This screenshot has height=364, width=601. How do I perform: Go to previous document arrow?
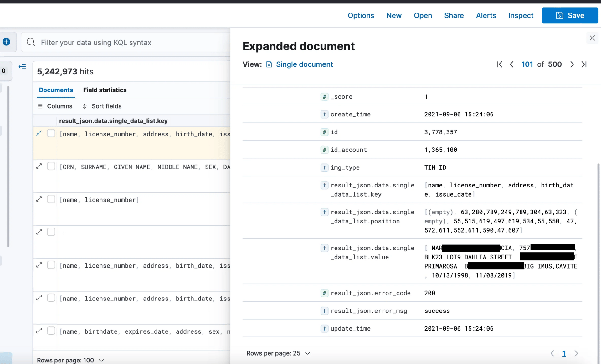(512, 64)
